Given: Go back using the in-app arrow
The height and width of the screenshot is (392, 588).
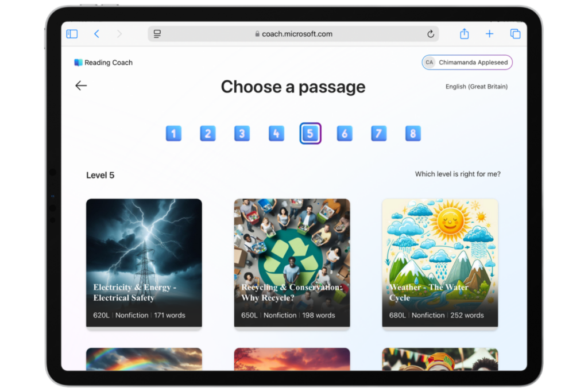Looking at the screenshot, I should [80, 85].
